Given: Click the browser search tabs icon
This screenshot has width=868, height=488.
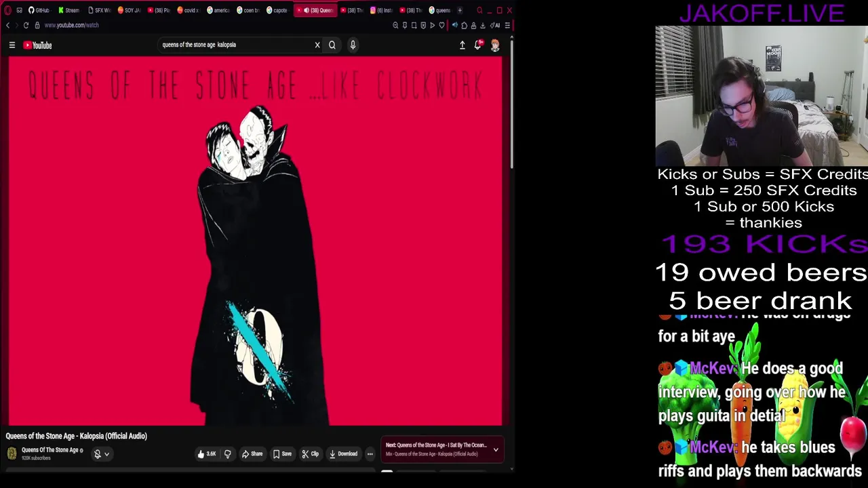Looking at the screenshot, I should point(479,10).
